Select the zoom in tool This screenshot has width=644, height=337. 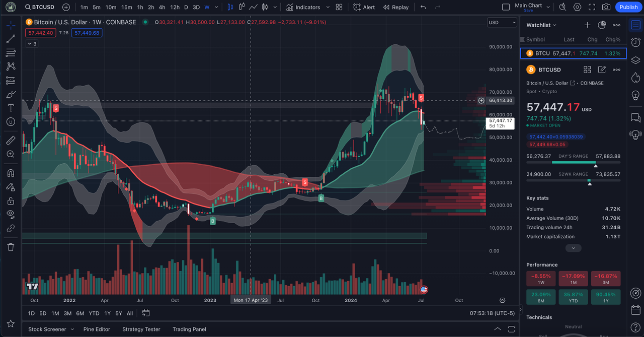(11, 154)
